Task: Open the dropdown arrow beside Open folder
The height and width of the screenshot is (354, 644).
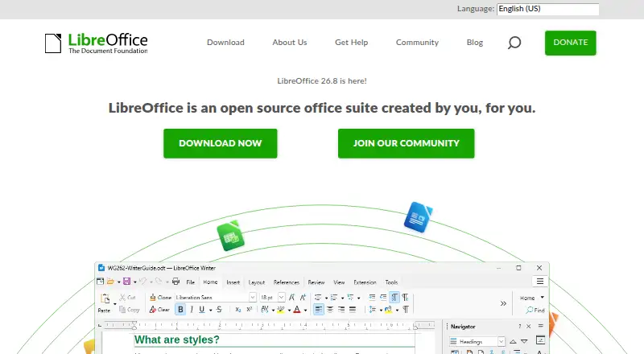Action: click(118, 282)
